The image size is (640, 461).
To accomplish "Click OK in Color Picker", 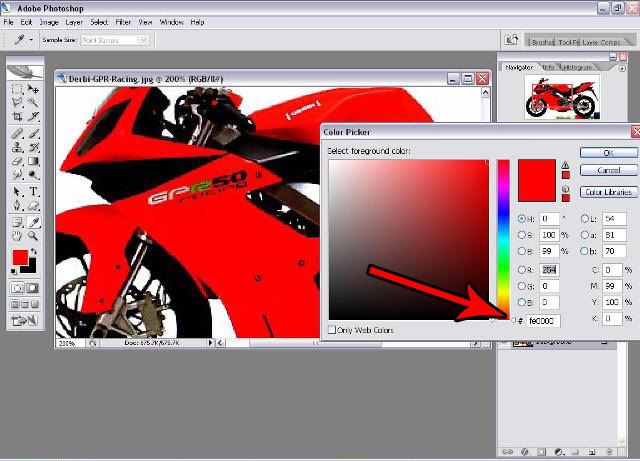I will point(608,152).
